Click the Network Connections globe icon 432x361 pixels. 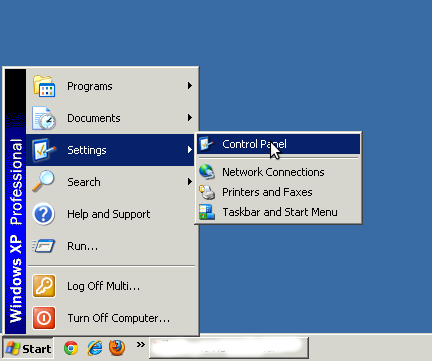coord(207,172)
